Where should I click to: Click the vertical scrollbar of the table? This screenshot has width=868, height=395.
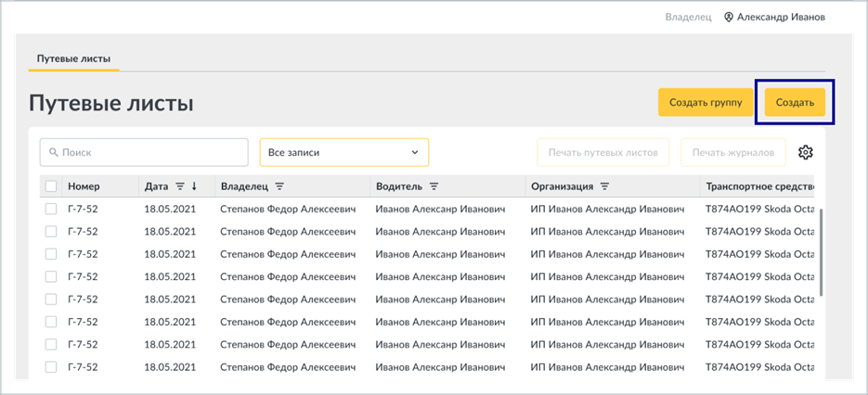tap(823, 252)
